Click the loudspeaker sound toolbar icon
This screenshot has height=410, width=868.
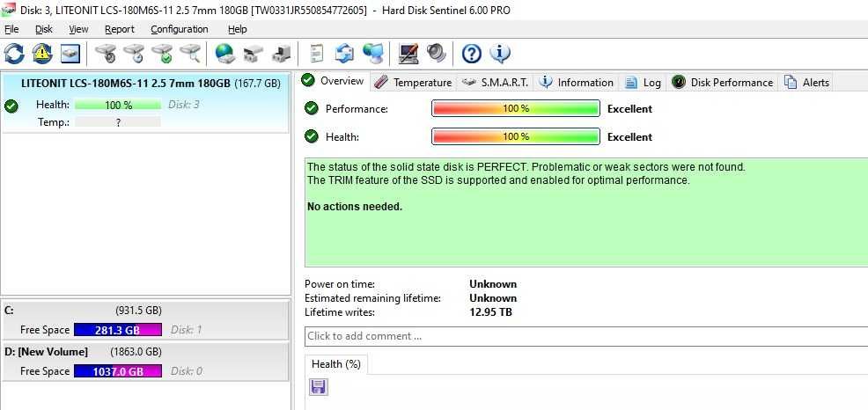[x=437, y=53]
